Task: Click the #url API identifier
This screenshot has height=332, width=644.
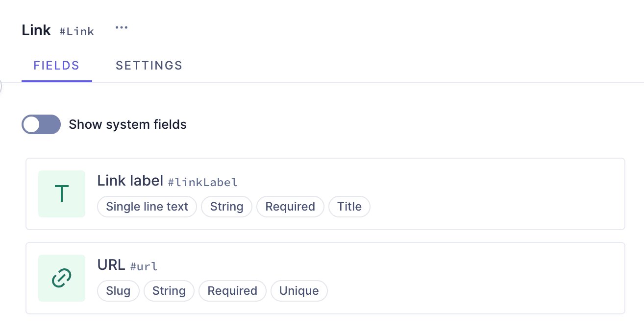Action: point(144,266)
